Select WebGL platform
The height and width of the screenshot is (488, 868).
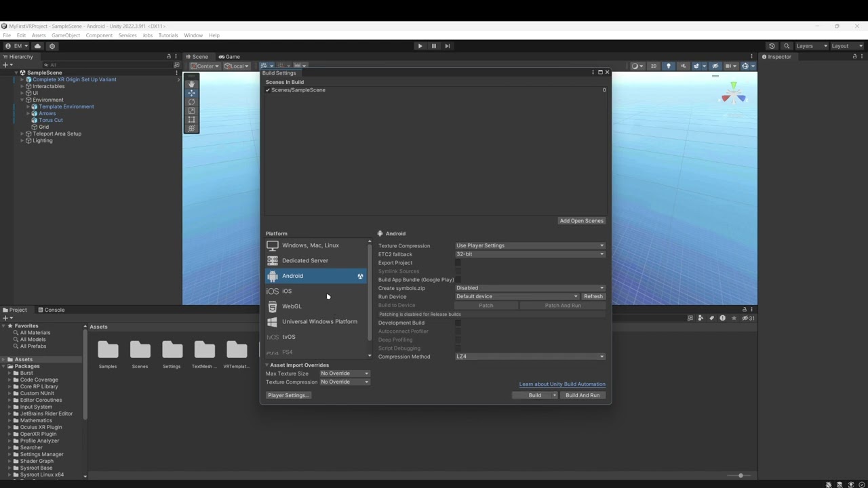315,306
